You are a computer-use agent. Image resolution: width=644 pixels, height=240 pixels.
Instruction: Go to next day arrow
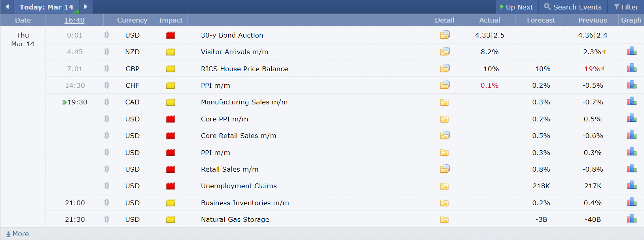85,7
